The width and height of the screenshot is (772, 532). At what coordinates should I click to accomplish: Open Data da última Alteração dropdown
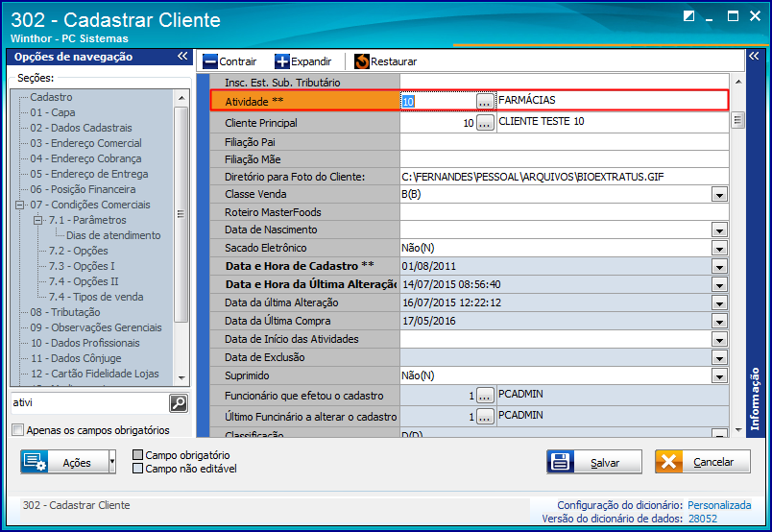(719, 302)
